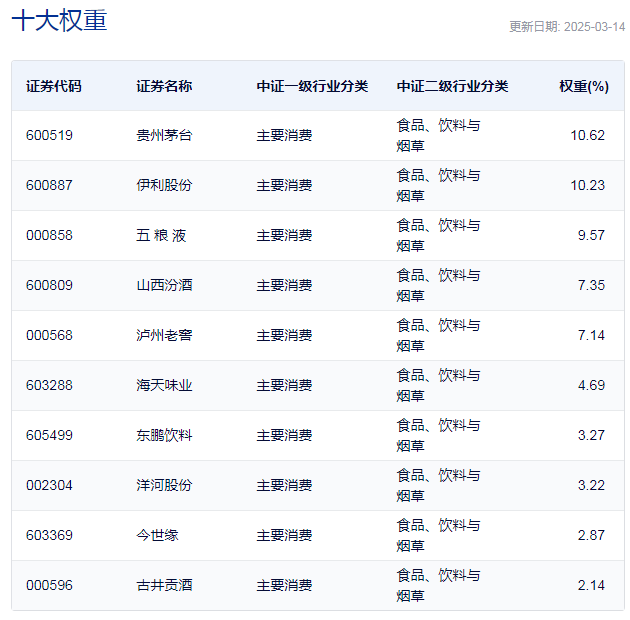The width and height of the screenshot is (630, 620).
Task: Select the name 泸州老窖
Action: [x=164, y=336]
